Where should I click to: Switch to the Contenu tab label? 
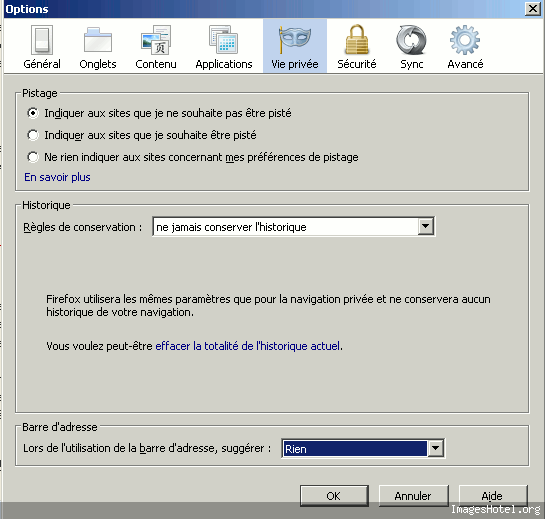tap(156, 64)
